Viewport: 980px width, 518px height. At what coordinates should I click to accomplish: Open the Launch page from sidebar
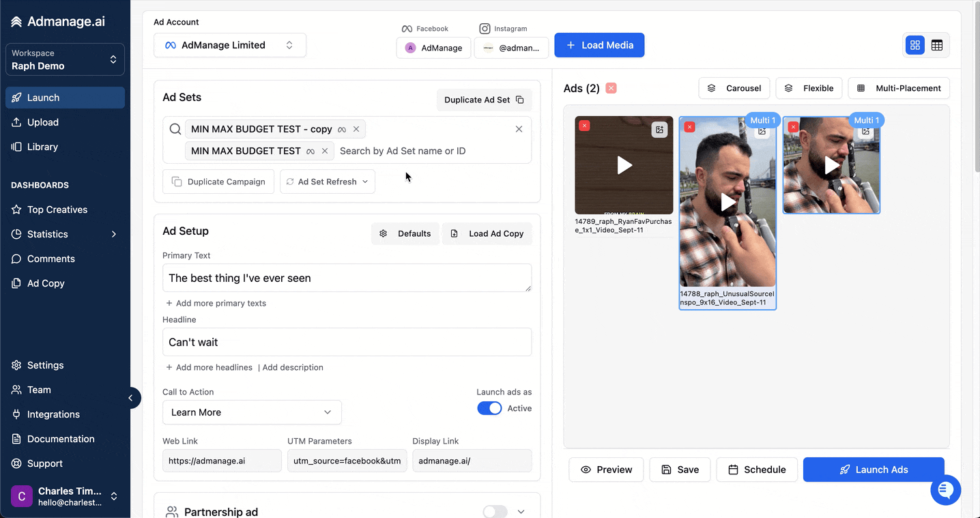coord(65,98)
